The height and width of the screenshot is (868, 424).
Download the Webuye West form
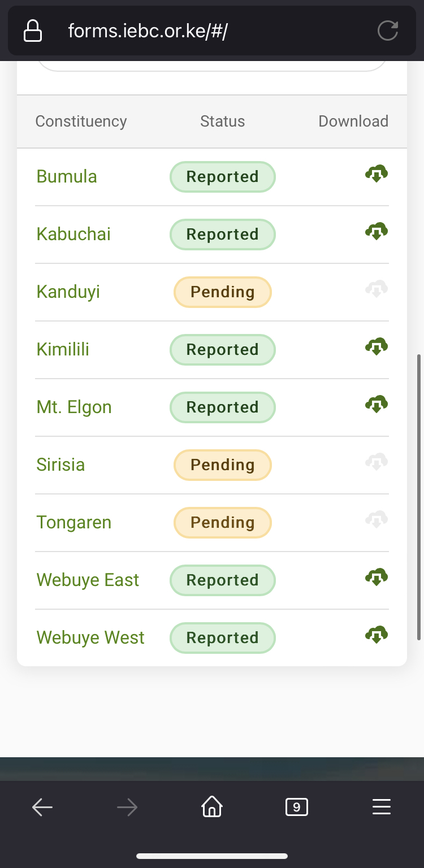point(377,635)
